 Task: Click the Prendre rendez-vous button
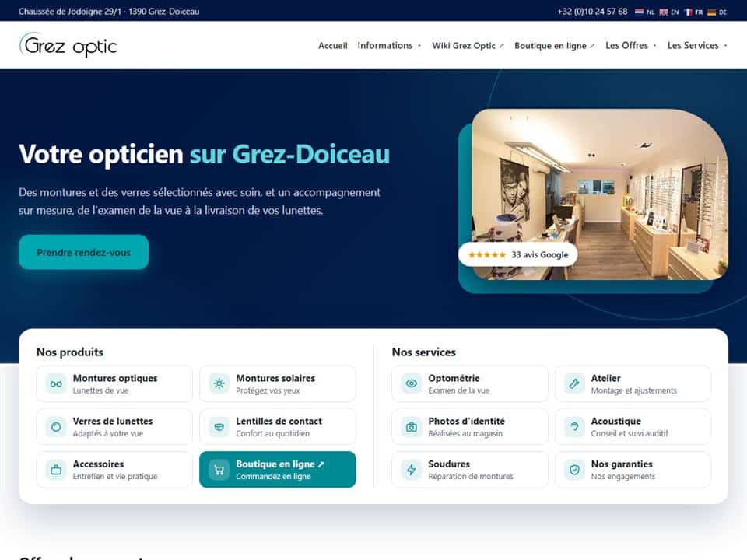coord(84,252)
